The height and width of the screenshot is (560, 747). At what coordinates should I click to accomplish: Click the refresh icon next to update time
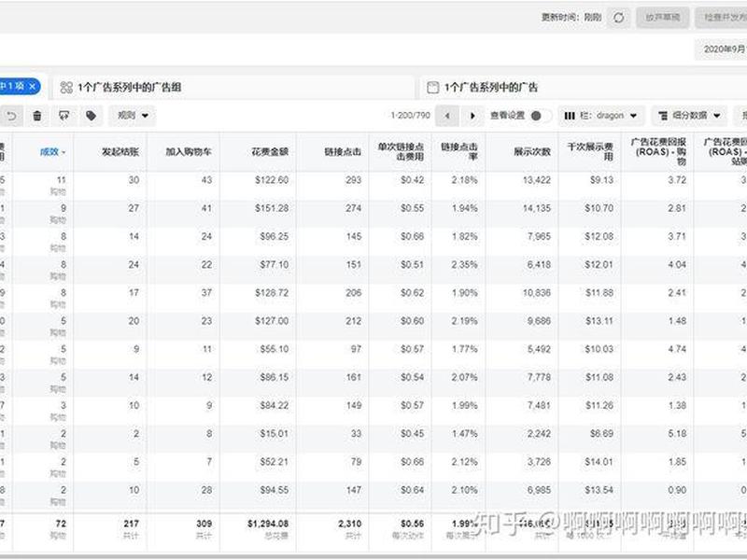[x=618, y=18]
